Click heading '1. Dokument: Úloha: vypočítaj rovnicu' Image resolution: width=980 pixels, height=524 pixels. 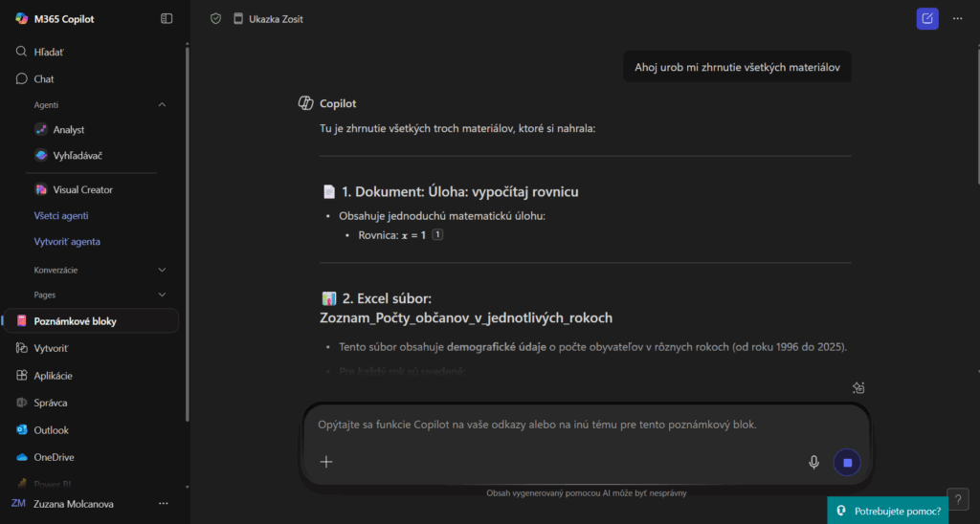pyautogui.click(x=459, y=192)
